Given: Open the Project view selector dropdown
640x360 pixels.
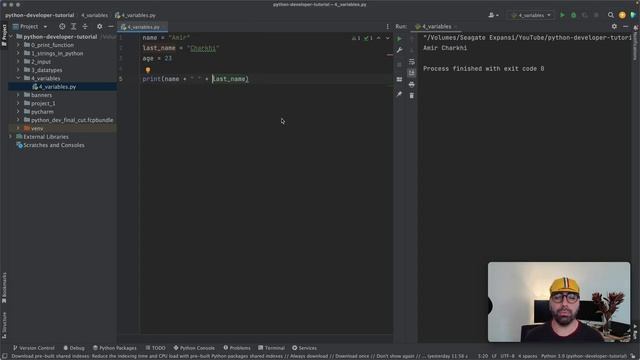Looking at the screenshot, I should click(30, 27).
